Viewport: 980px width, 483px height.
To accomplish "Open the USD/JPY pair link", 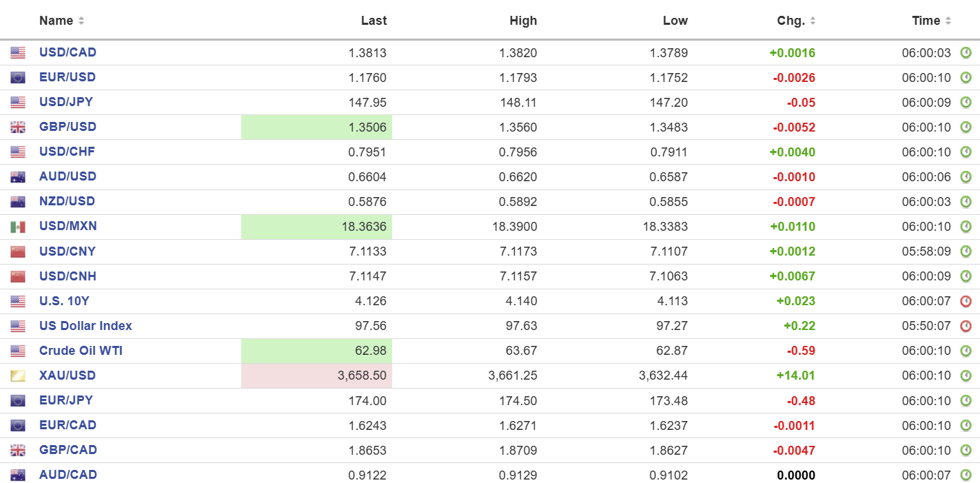I will point(66,102).
